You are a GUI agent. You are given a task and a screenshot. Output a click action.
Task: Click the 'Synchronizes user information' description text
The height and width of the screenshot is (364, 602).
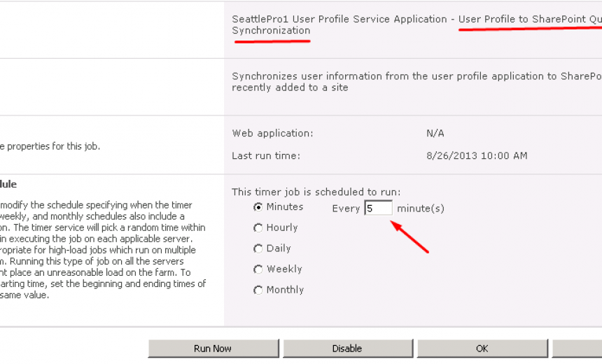click(x=417, y=82)
